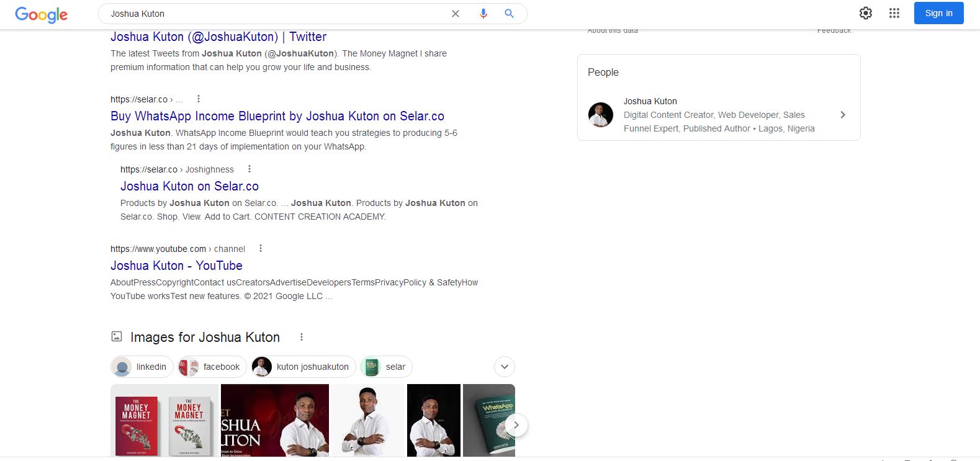Open the black-background portrait thumbnail
Image resolution: width=980 pixels, height=461 pixels.
point(434,421)
